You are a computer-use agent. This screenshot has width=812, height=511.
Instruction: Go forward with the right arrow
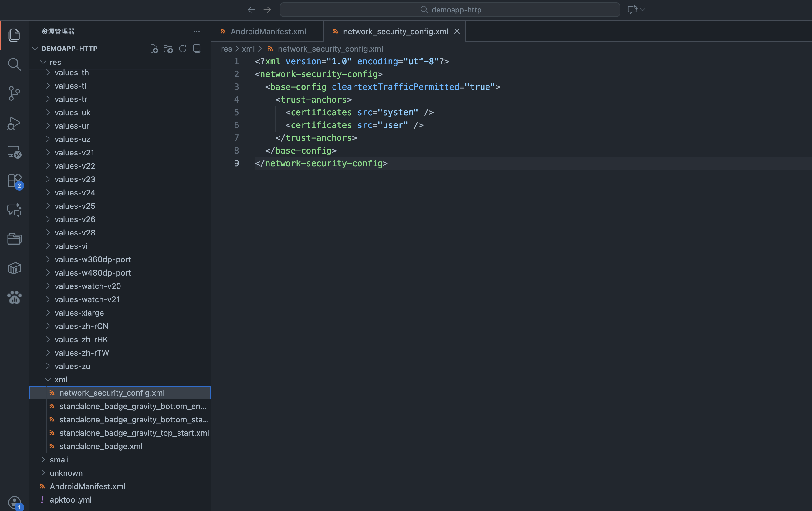(267, 10)
